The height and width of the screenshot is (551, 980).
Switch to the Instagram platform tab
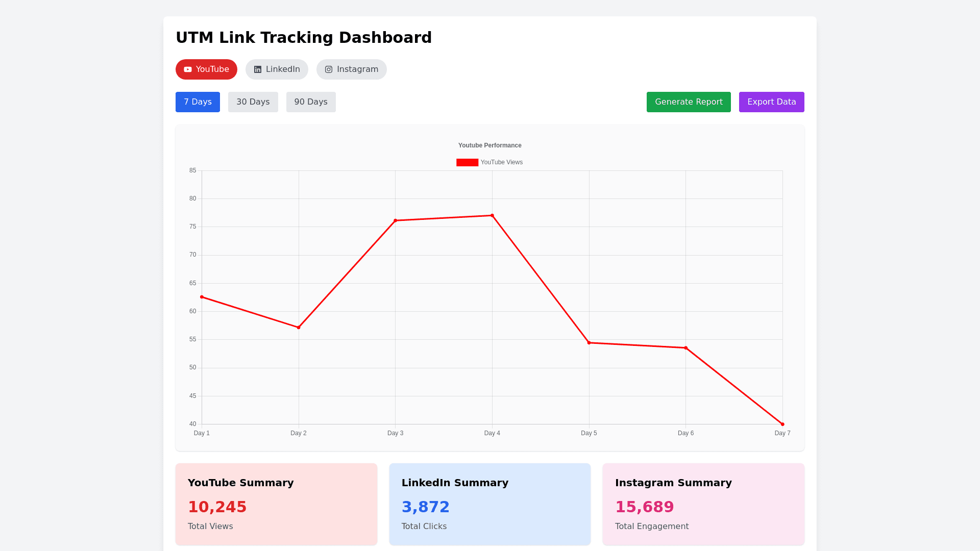tap(351, 69)
